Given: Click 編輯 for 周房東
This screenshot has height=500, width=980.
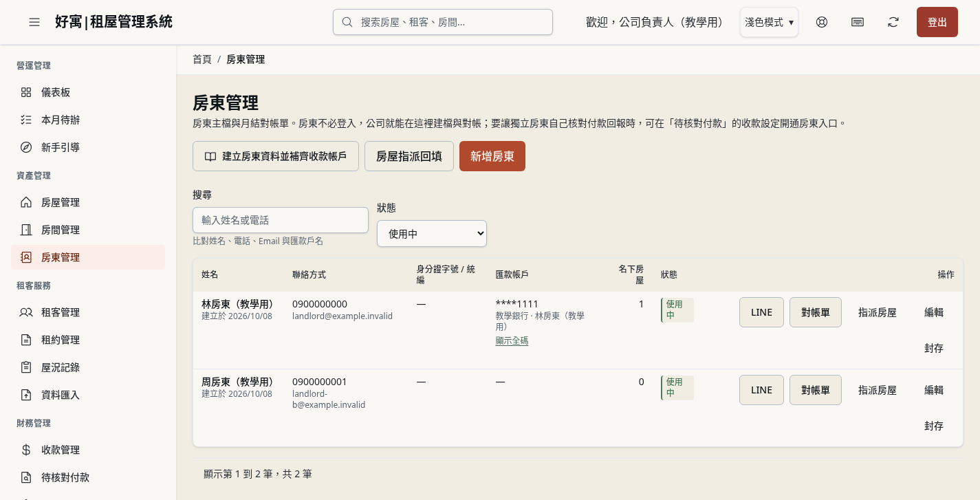Looking at the screenshot, I should 934,390.
